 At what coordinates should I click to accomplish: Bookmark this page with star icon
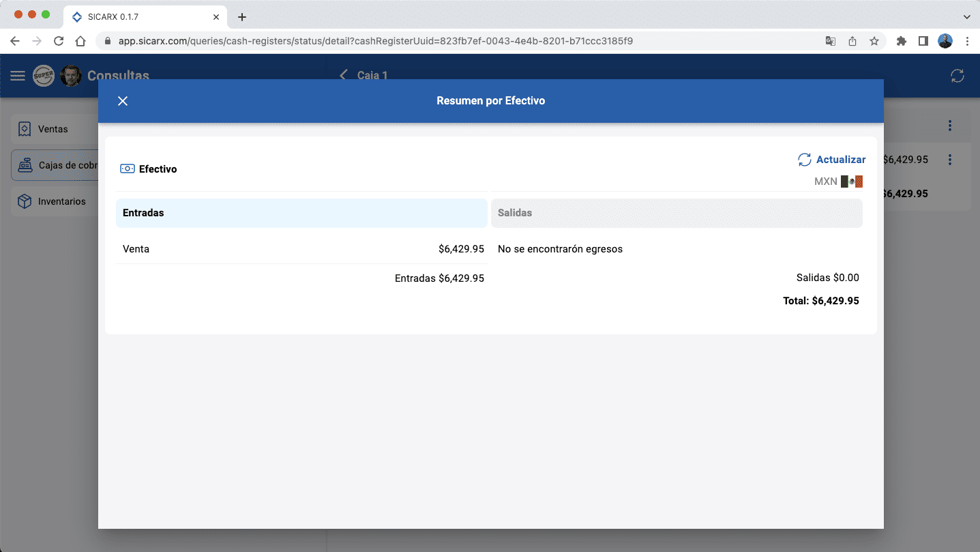[x=874, y=41]
